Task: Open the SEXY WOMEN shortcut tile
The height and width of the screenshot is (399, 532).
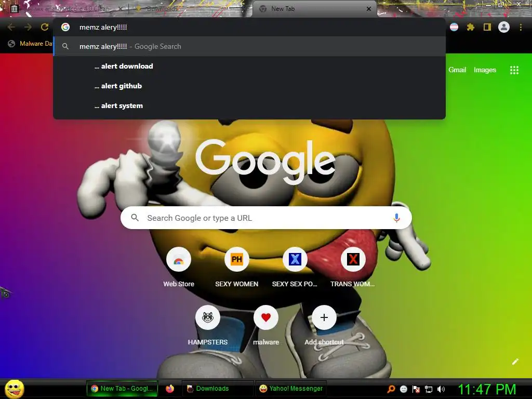Action: [x=237, y=268]
